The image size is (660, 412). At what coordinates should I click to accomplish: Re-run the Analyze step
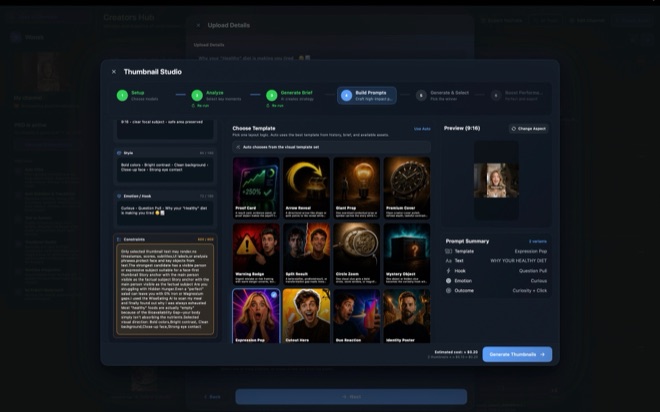(x=200, y=106)
